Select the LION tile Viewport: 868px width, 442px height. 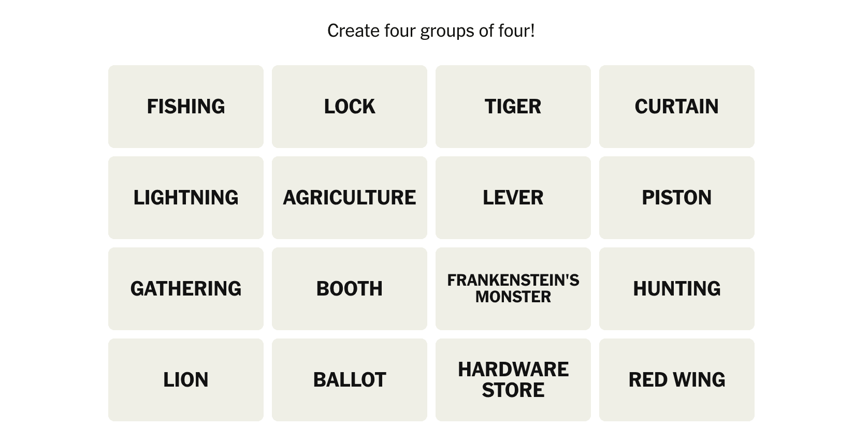pos(185,380)
